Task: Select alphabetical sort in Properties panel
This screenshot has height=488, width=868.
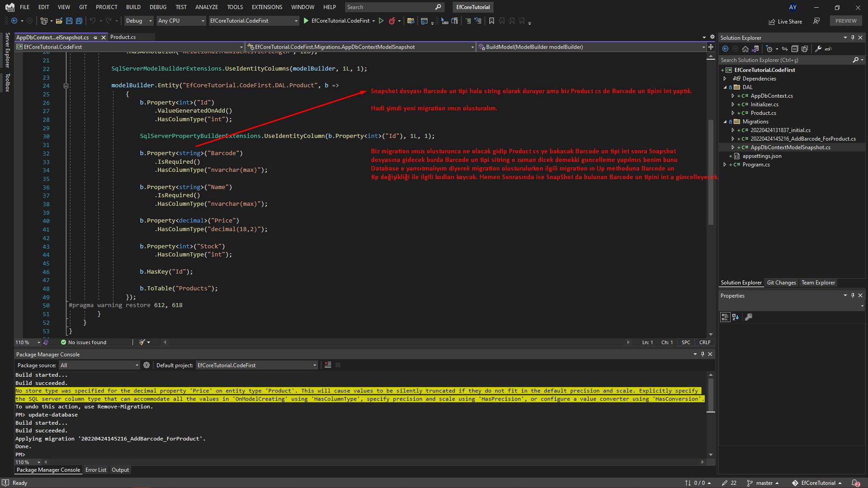Action: (x=735, y=317)
